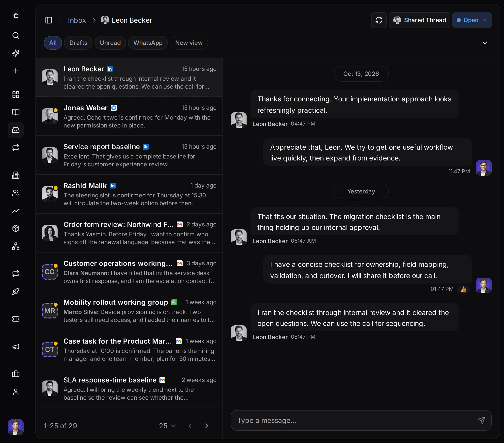Open the Service report baseline conversation
Viewport: 504px width, 443px height.
pyautogui.click(x=129, y=155)
